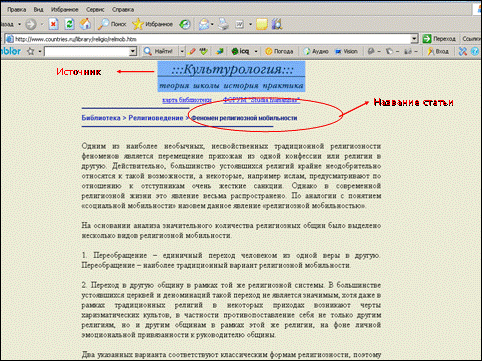The image size is (482, 361).
Task: Click the Mail envelope icon
Action: click(x=203, y=24)
